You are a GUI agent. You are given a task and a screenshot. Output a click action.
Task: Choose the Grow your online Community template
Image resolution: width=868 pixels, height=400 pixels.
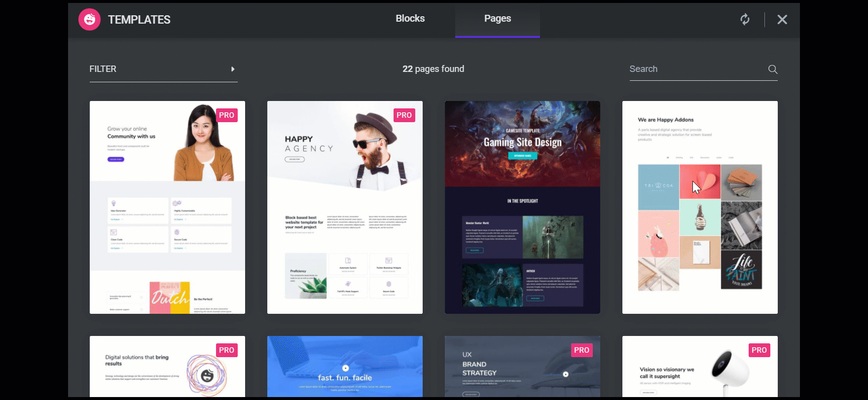pyautogui.click(x=167, y=207)
